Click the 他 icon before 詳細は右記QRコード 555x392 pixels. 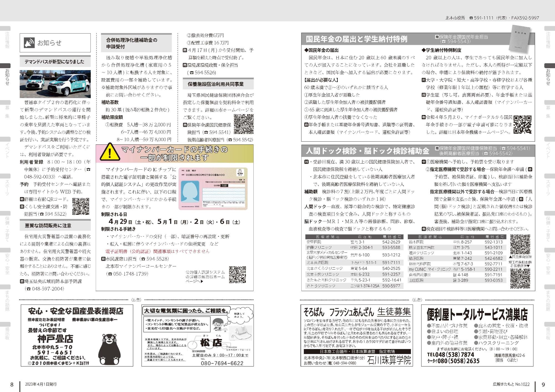click(x=22, y=199)
